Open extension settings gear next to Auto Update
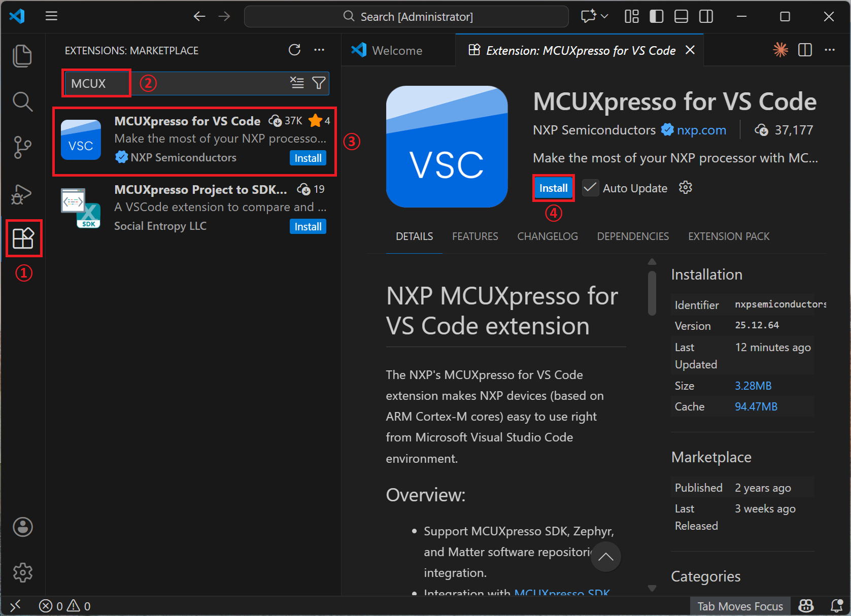The height and width of the screenshot is (616, 851). pyautogui.click(x=686, y=188)
